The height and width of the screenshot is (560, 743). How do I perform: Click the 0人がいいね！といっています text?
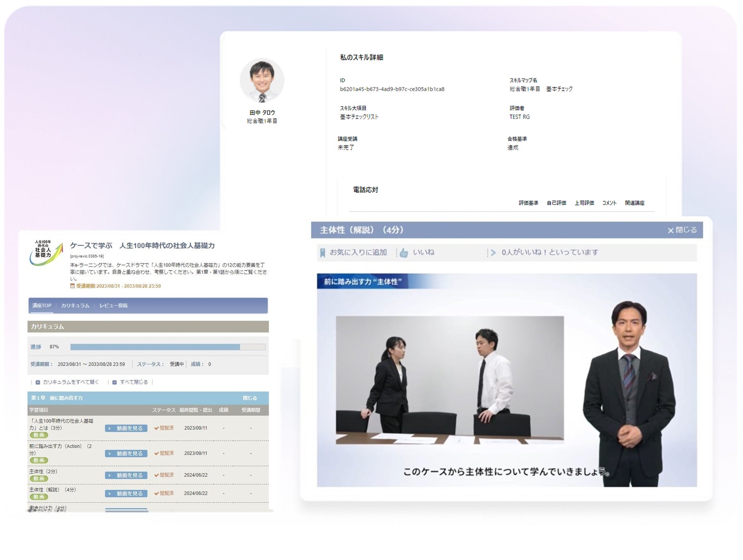point(550,253)
